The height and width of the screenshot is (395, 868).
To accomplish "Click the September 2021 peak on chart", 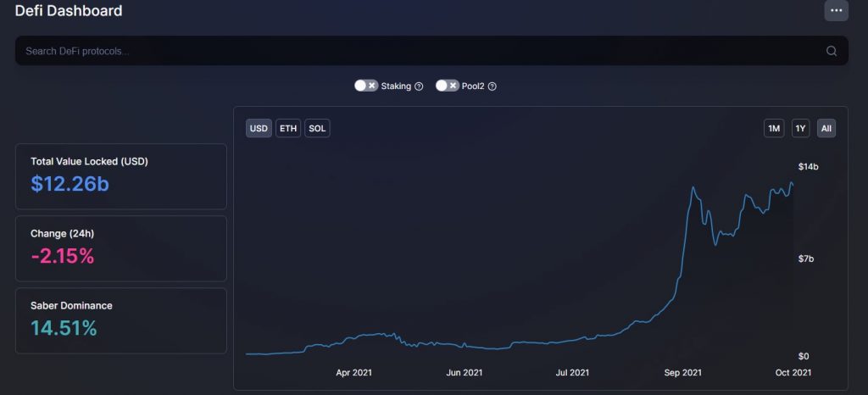I will (x=694, y=188).
